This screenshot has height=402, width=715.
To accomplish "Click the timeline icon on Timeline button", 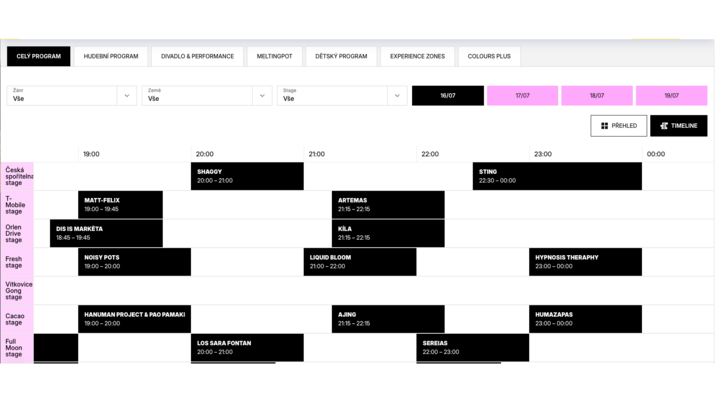I will point(664,126).
